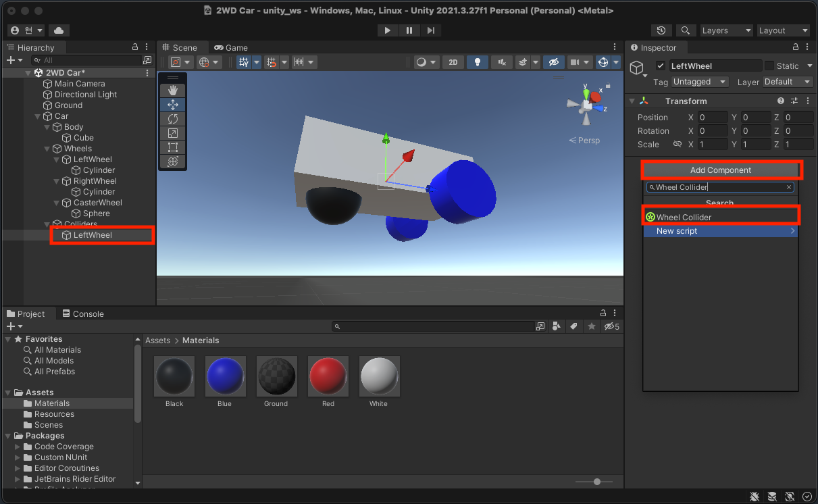The image size is (818, 504).
Task: Open Undo History button
Action: click(x=661, y=30)
